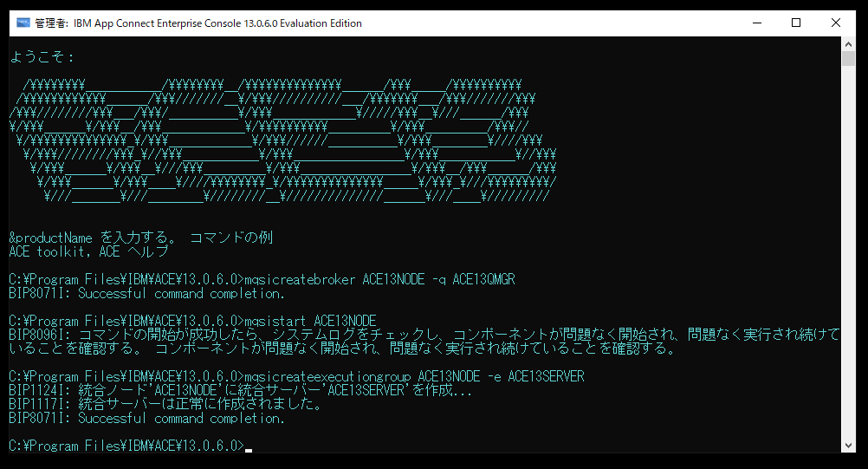The height and width of the screenshot is (469, 868).
Task: Click first BIP8071I Successful command completion
Action: 146,294
